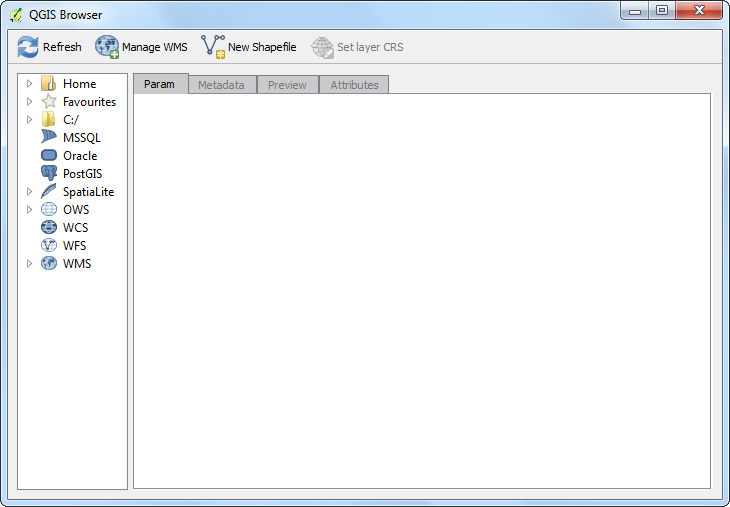The width and height of the screenshot is (730, 507).
Task: Open the Metadata tab
Action: (x=222, y=85)
